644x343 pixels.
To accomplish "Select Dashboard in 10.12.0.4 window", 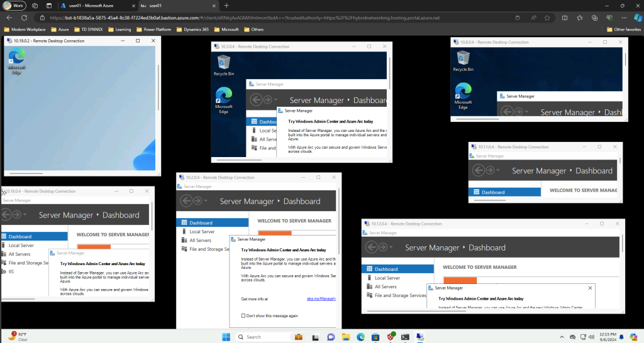I will click(397, 269).
